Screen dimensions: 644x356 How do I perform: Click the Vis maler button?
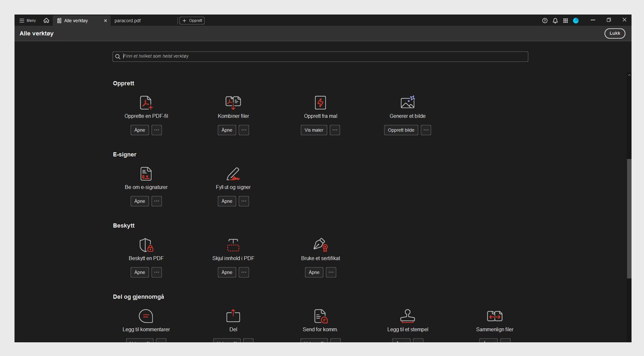pos(314,130)
